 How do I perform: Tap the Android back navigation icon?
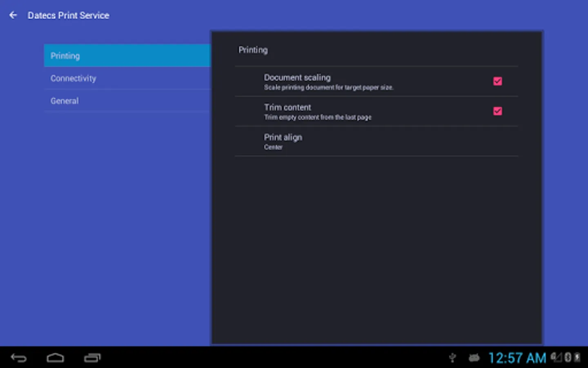pyautogui.click(x=19, y=358)
